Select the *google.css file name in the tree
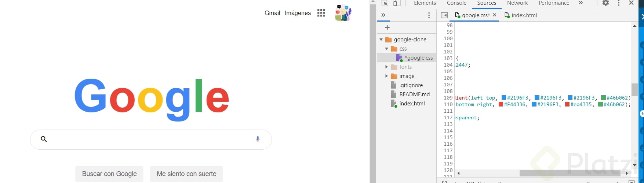 [x=419, y=58]
